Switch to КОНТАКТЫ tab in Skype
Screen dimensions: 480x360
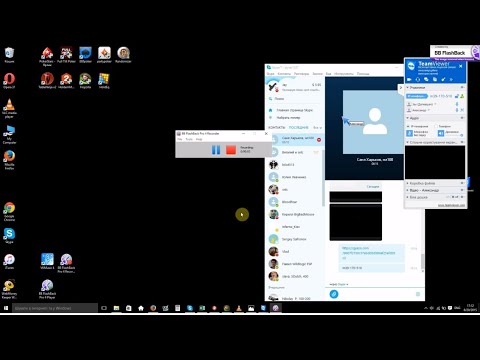[x=277, y=128]
